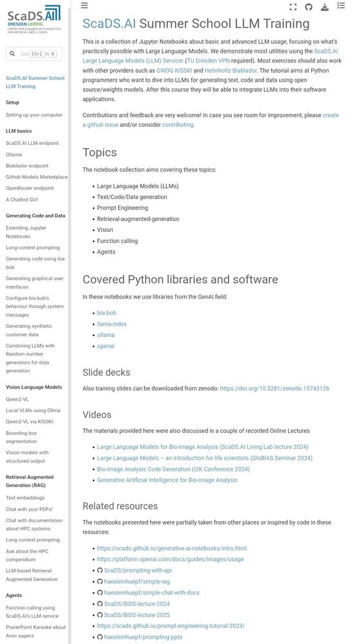Open Text embeddings sidebar entry
This screenshot has width=355, height=644.
(x=25, y=498)
